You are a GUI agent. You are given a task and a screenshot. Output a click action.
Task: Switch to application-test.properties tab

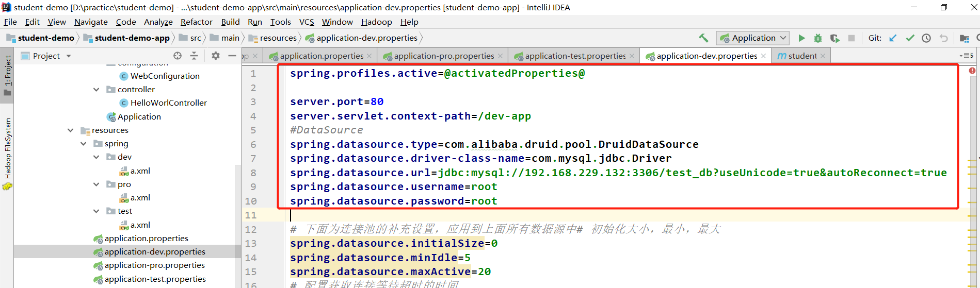point(574,56)
